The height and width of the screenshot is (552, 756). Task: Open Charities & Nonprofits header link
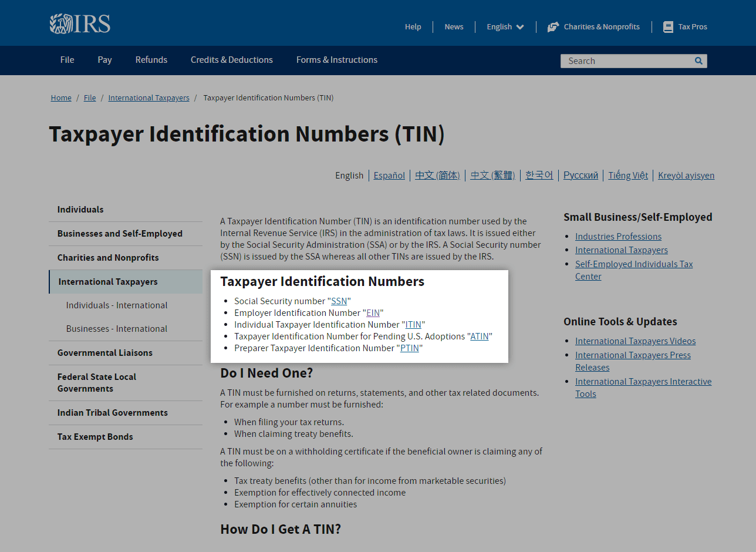[x=602, y=27]
